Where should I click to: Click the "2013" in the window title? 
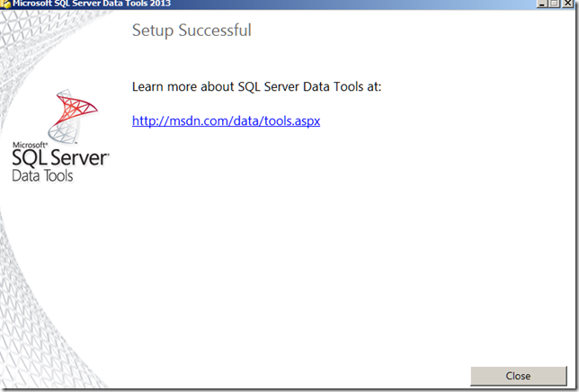click(x=158, y=3)
